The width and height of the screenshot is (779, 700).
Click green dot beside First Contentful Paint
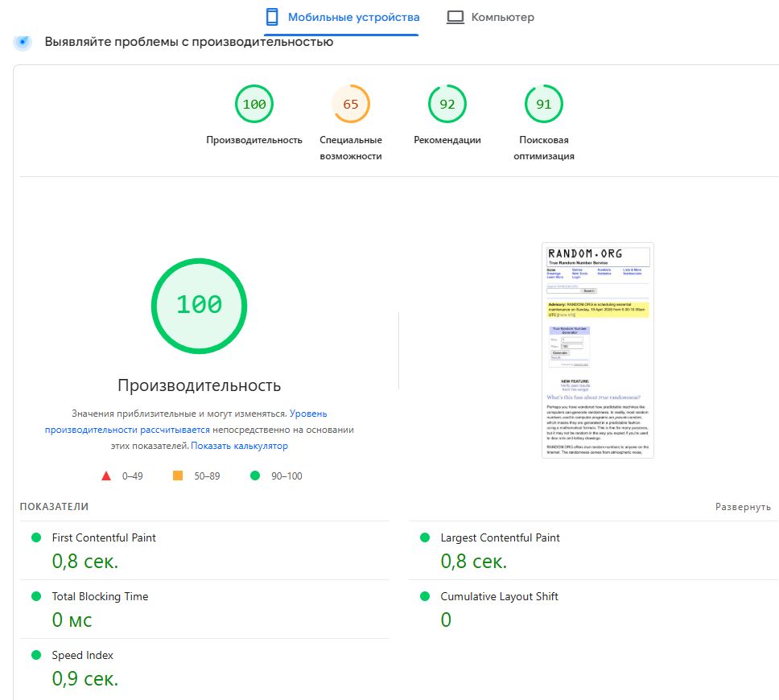36,537
